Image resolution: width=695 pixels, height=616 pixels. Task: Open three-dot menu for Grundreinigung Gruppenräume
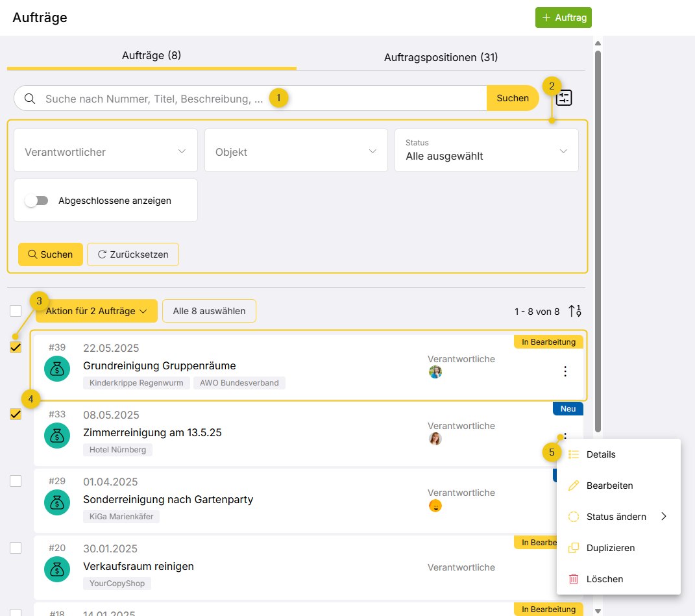point(565,371)
